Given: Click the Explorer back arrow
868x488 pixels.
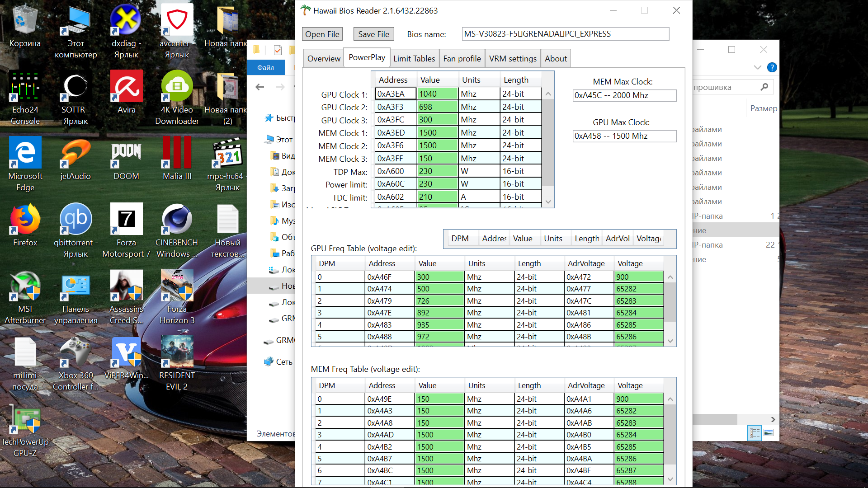Looking at the screenshot, I should click(260, 87).
